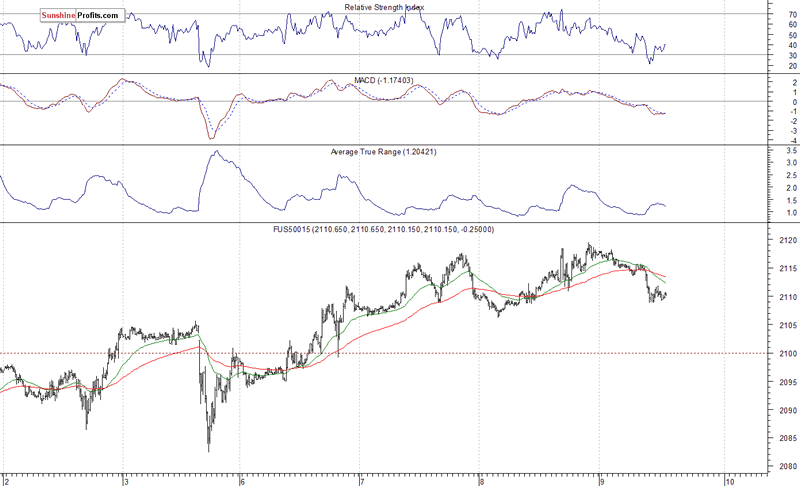Viewport: 800px width, 486px height.
Task: Pick date marker 8 on time axis
Action: pos(481,479)
